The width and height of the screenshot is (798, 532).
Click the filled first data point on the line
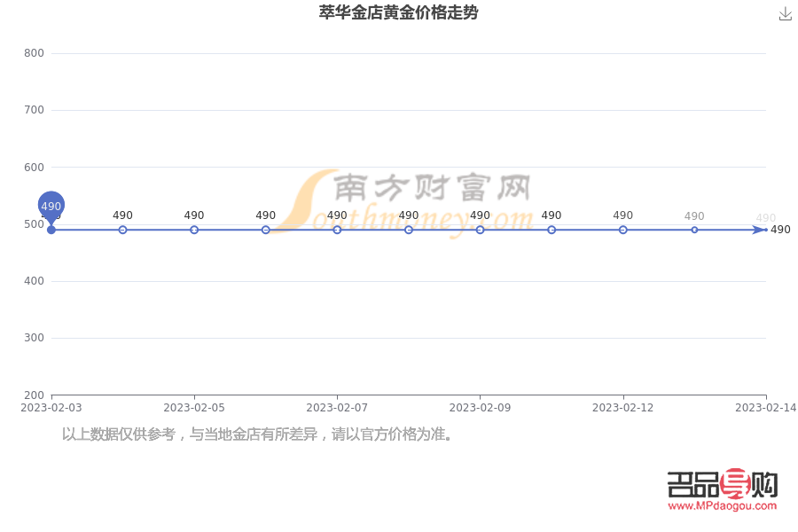click(x=51, y=228)
